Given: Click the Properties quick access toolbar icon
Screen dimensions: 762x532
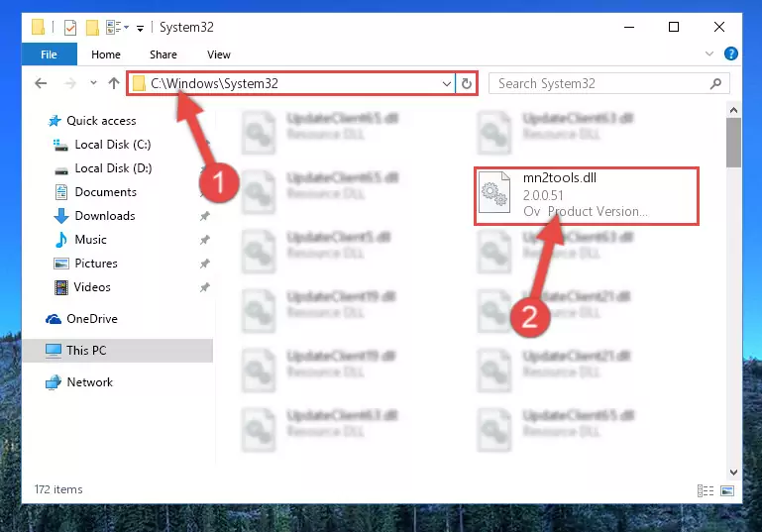Looking at the screenshot, I should tap(70, 27).
